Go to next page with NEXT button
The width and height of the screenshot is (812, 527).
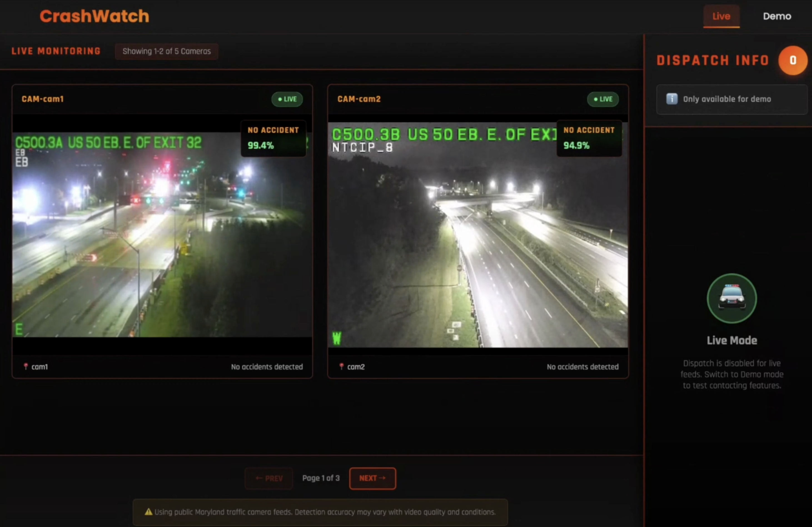click(372, 478)
